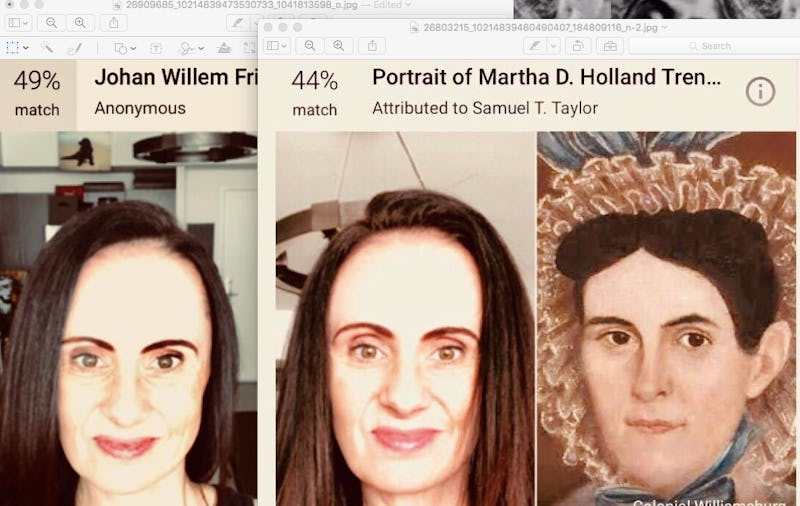
Task: Click the document proxy icon of 184809116_n-2.jpg
Action: pos(415,28)
